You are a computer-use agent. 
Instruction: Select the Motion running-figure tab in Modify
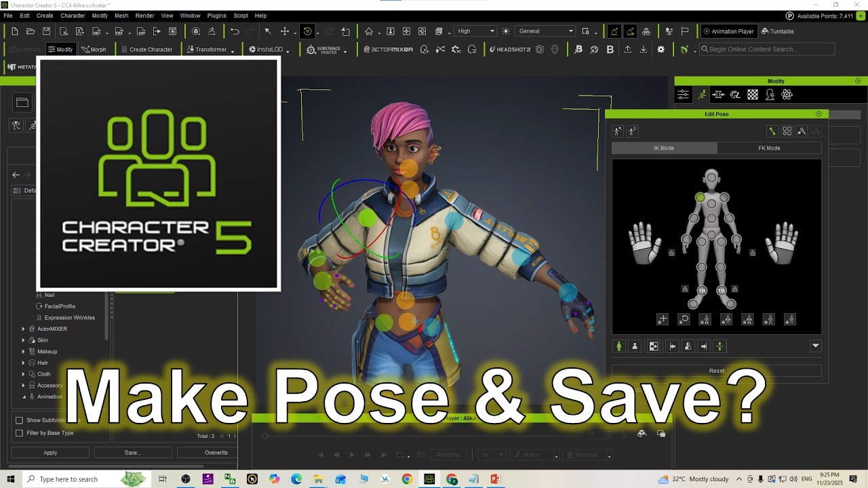701,95
